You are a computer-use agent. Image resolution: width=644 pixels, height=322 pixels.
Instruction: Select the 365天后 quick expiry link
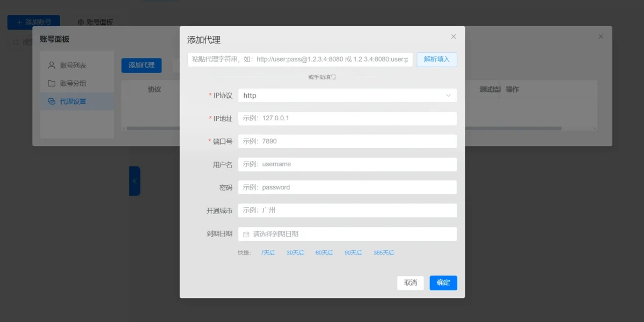[x=384, y=253]
